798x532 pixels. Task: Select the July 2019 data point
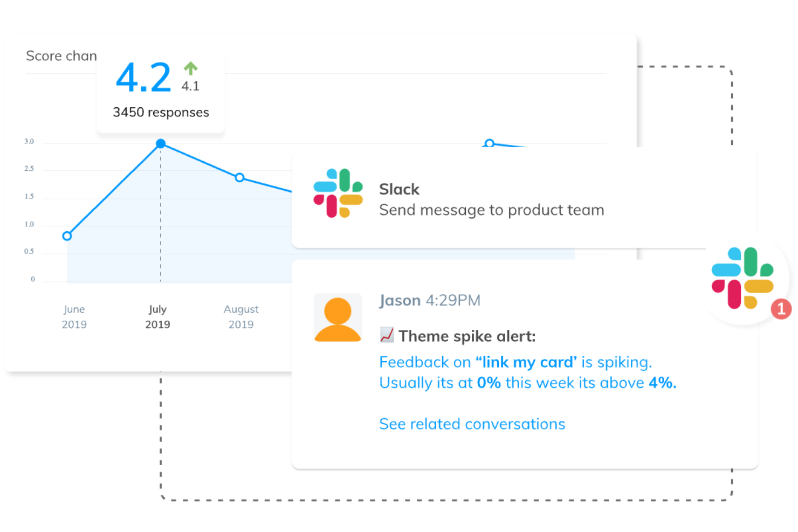click(161, 143)
